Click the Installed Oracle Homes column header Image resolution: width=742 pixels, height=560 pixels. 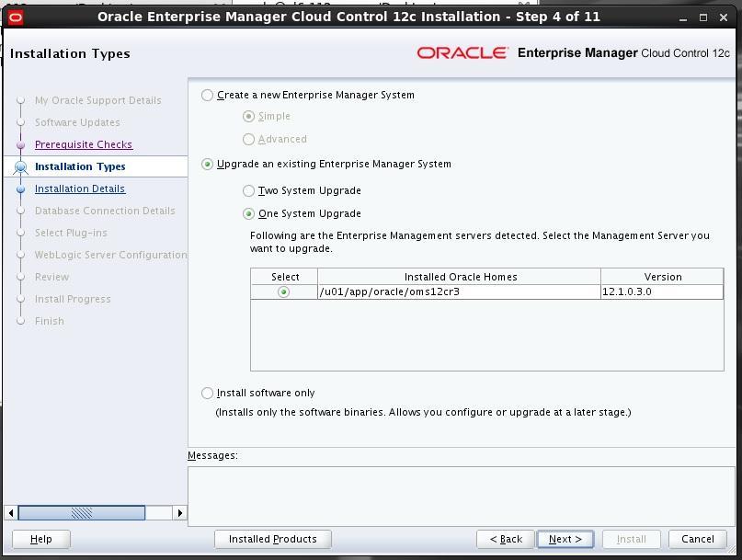tap(459, 277)
